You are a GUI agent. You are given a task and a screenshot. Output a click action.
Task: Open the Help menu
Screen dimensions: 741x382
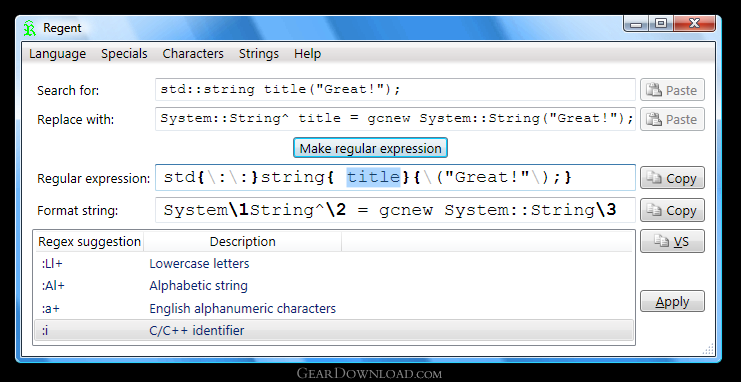click(307, 54)
